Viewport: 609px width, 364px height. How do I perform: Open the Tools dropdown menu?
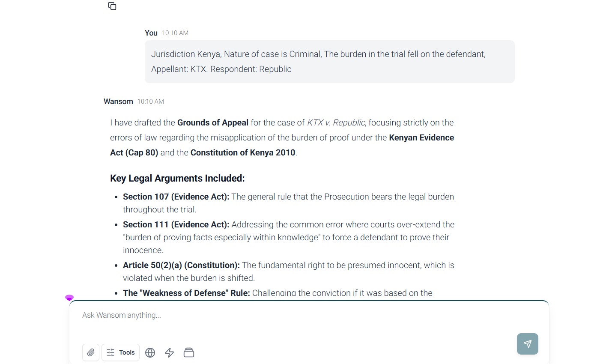pos(120,352)
